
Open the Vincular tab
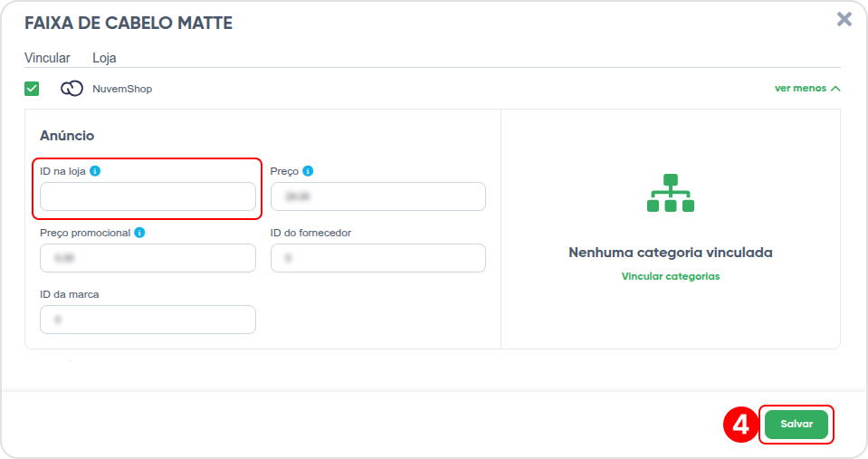tap(47, 58)
